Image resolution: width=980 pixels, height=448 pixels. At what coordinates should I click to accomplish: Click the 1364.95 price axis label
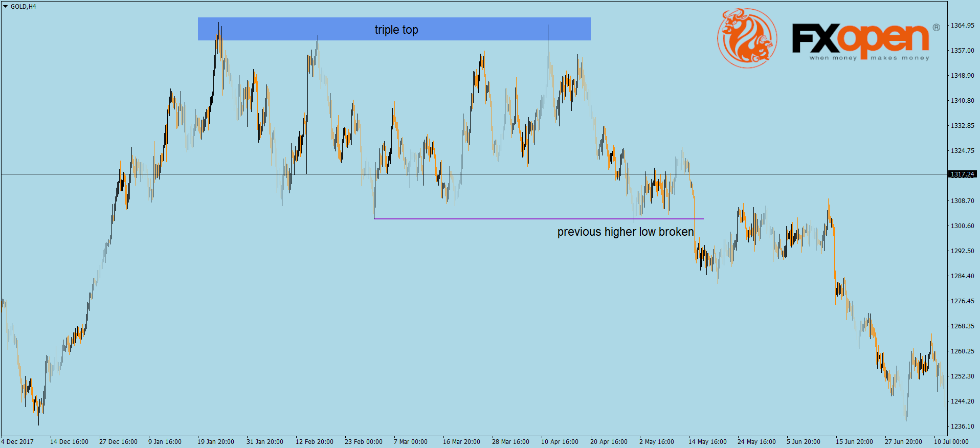tap(962, 26)
